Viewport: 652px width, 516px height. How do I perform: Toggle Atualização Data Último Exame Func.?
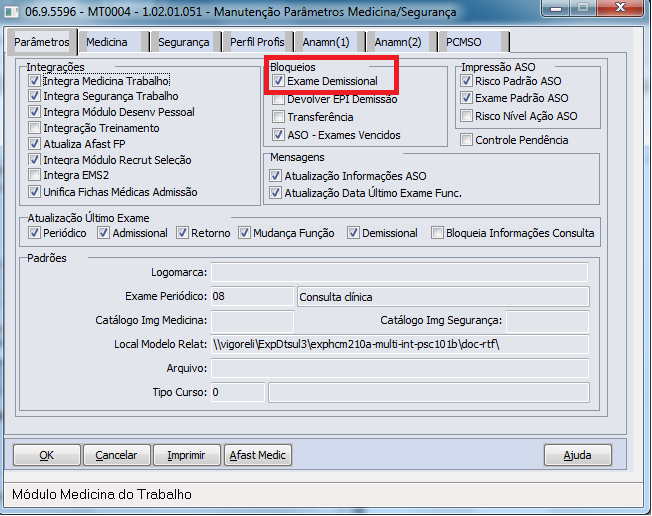275,193
